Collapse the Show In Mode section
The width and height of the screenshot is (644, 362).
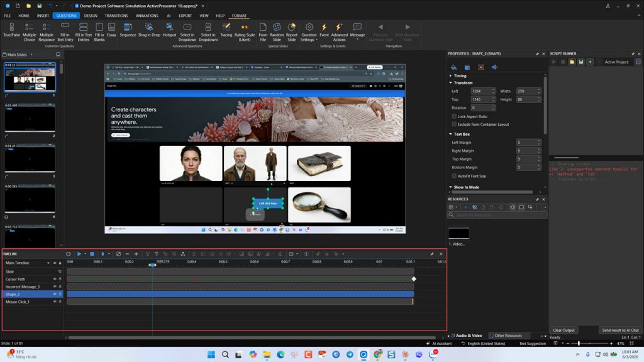450,187
